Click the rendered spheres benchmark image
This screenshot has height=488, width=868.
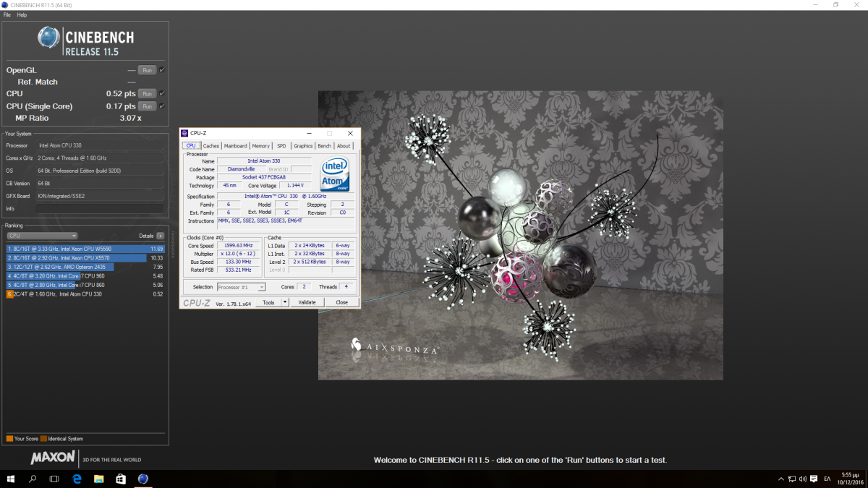click(x=521, y=235)
